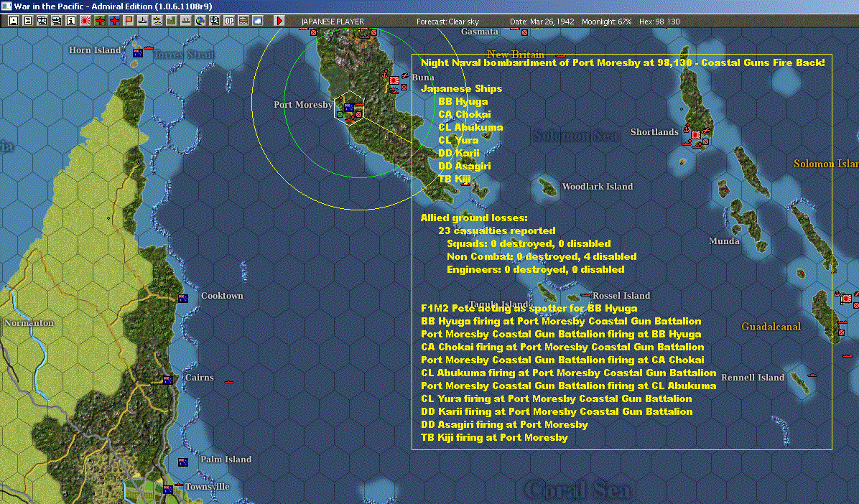Click the Night Naval bombardment header text

tap(623, 62)
